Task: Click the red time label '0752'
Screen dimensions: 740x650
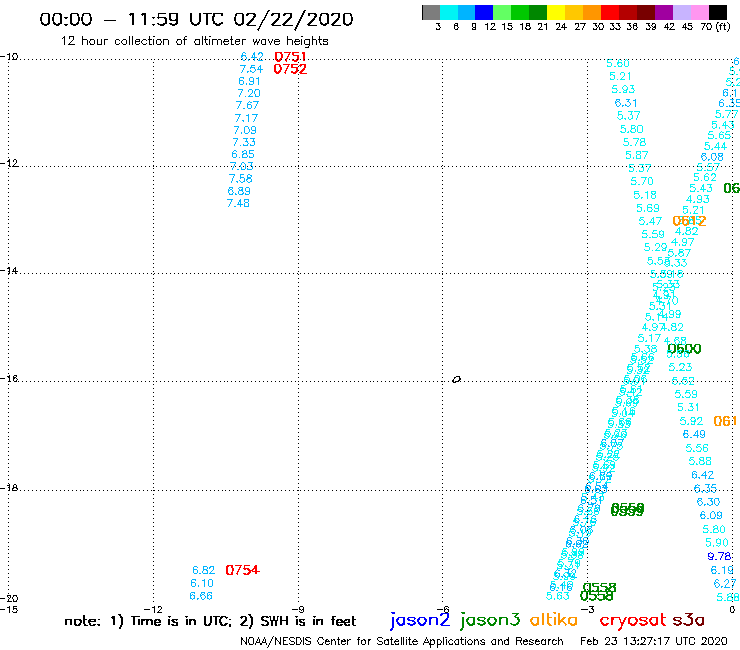Action: pos(290,69)
